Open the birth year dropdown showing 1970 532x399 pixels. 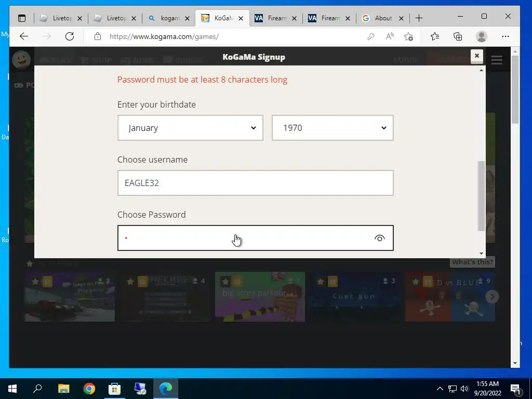pyautogui.click(x=332, y=128)
